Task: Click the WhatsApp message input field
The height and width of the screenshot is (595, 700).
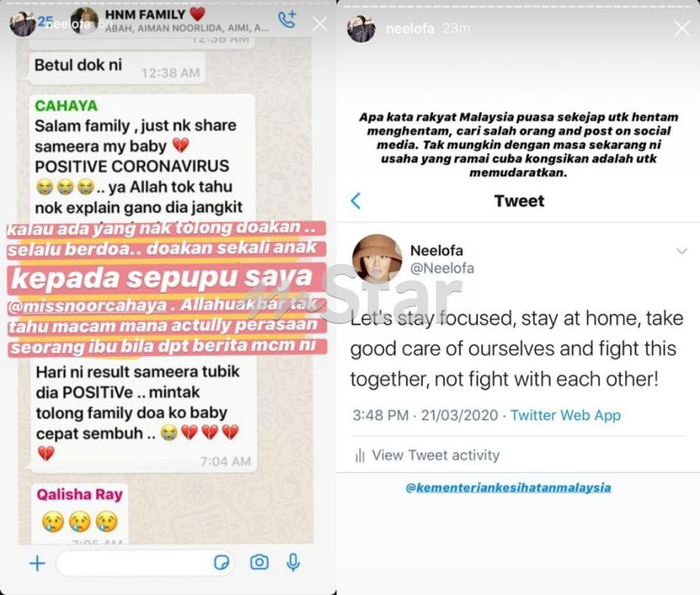Action: tap(145, 563)
